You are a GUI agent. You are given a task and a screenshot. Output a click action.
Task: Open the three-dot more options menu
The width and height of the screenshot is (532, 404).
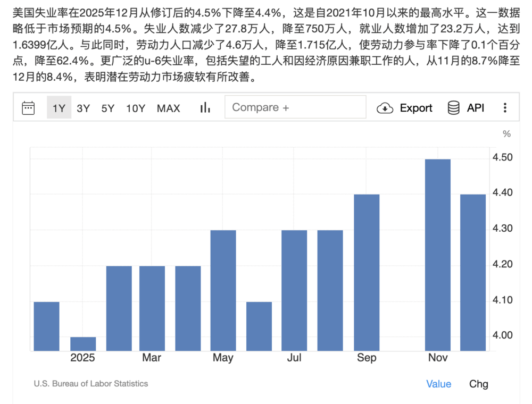pyautogui.click(x=505, y=108)
